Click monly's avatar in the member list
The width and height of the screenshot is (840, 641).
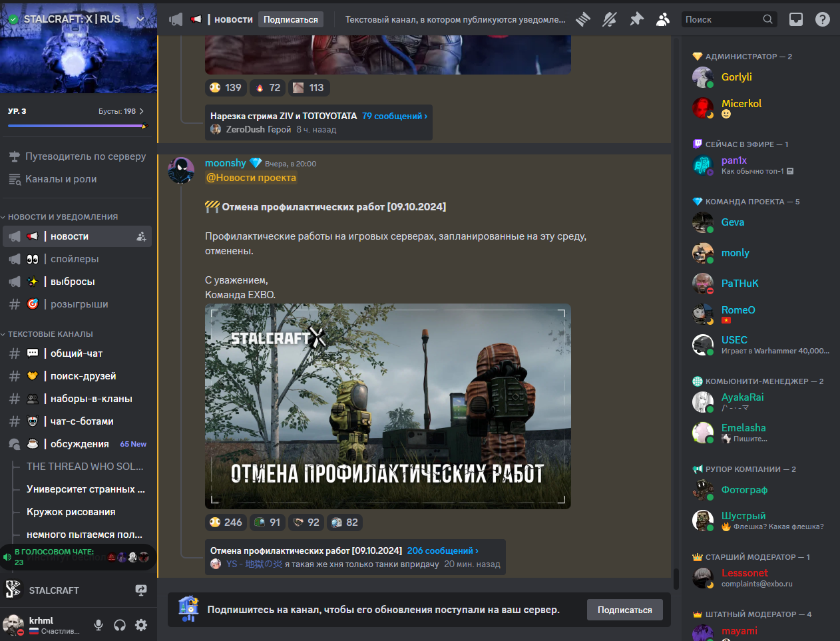pos(703,253)
